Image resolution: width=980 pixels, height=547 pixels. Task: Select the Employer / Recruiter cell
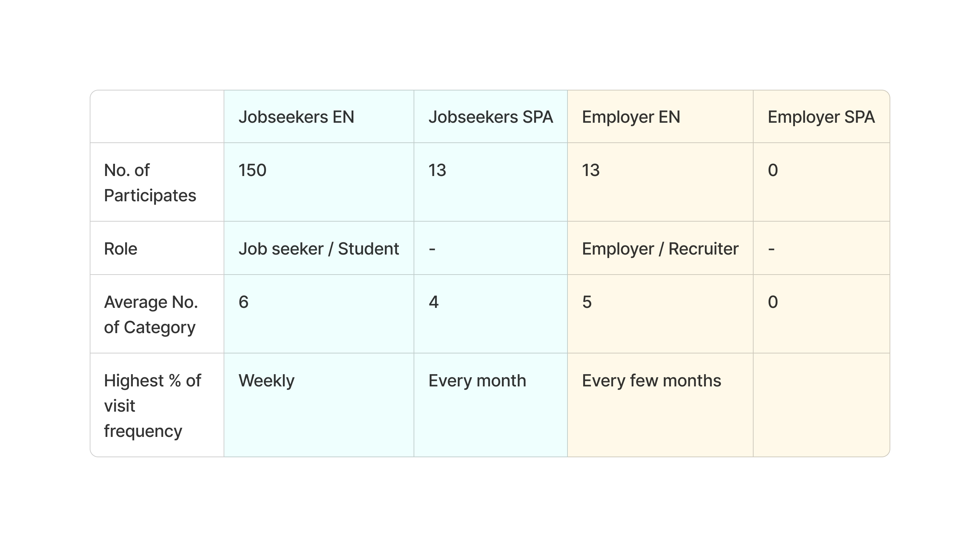[x=660, y=249]
